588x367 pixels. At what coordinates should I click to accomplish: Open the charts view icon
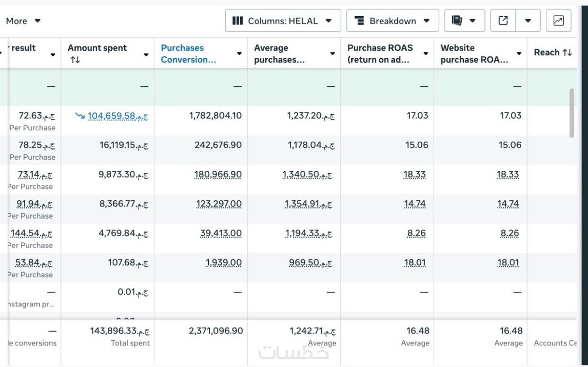coord(558,21)
